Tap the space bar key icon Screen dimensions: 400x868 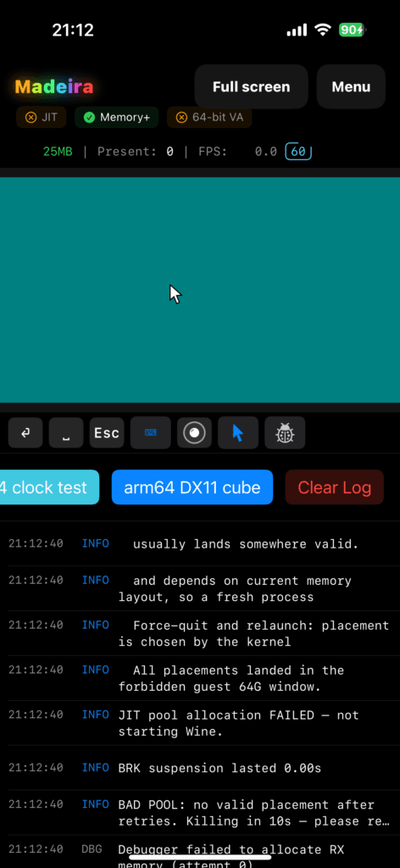66,432
